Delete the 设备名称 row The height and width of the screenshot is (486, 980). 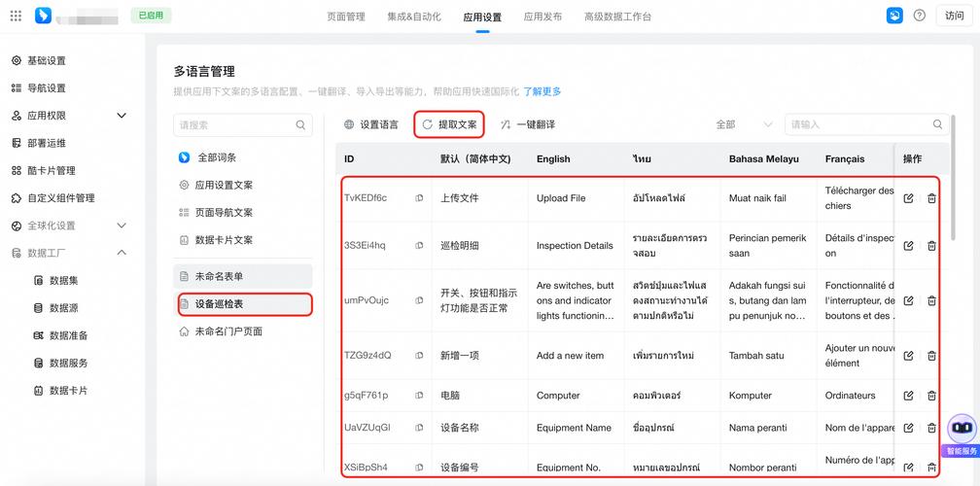tap(931, 428)
